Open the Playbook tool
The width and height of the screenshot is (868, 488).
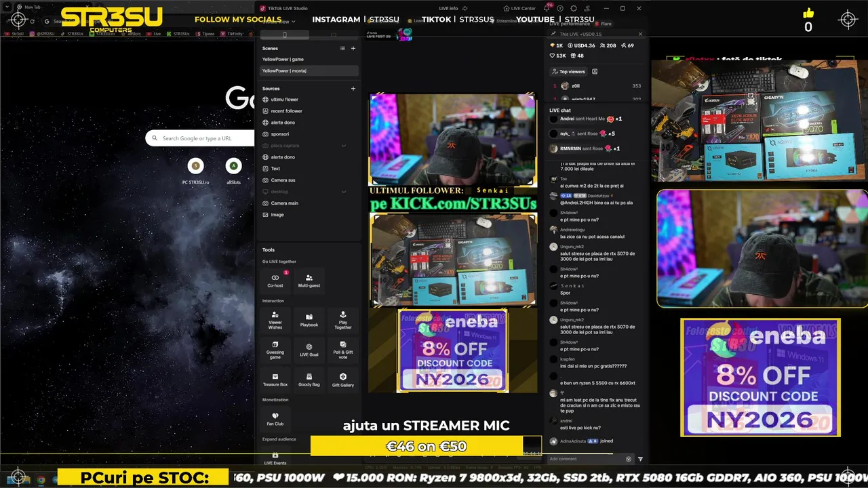click(x=309, y=320)
